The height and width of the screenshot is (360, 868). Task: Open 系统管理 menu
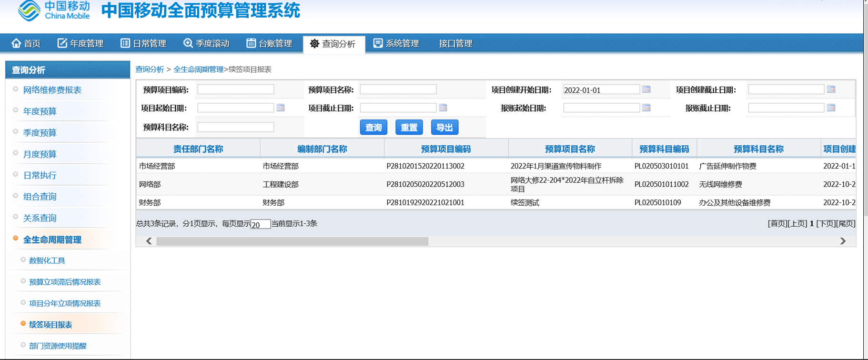coord(396,44)
